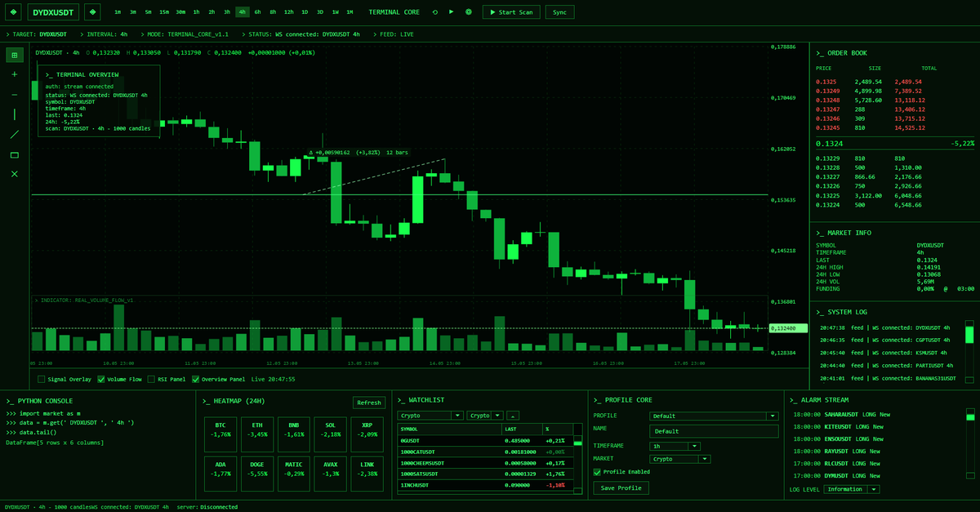
Task: Click the Start Scan button
Action: [x=511, y=12]
